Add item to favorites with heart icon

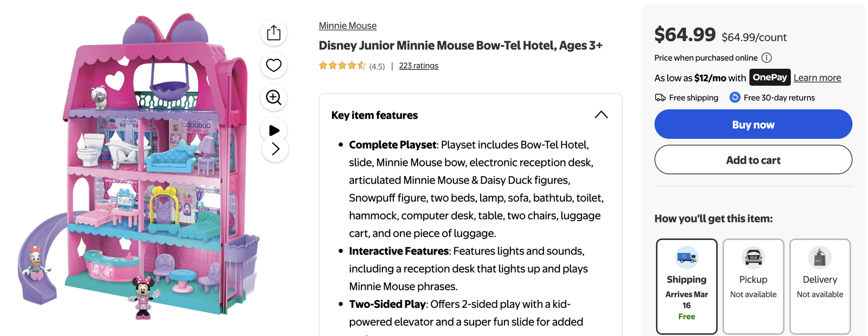(x=274, y=66)
